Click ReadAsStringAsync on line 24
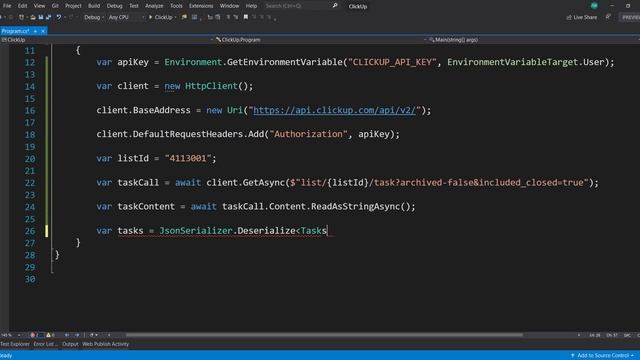 (357, 207)
